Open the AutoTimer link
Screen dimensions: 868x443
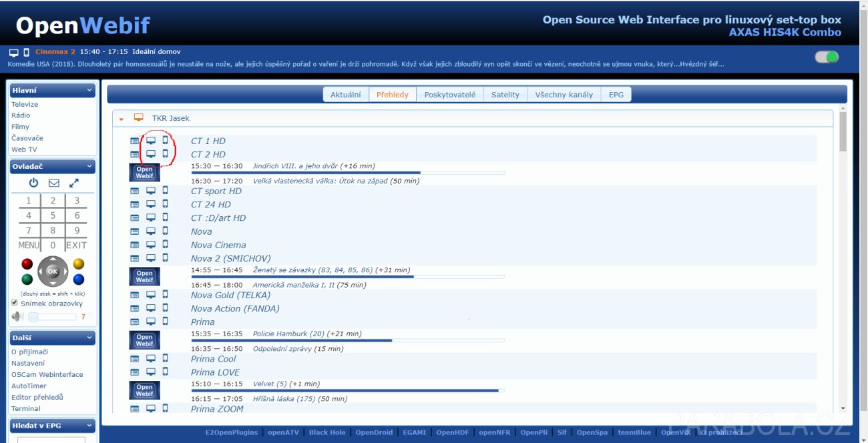pyautogui.click(x=29, y=386)
